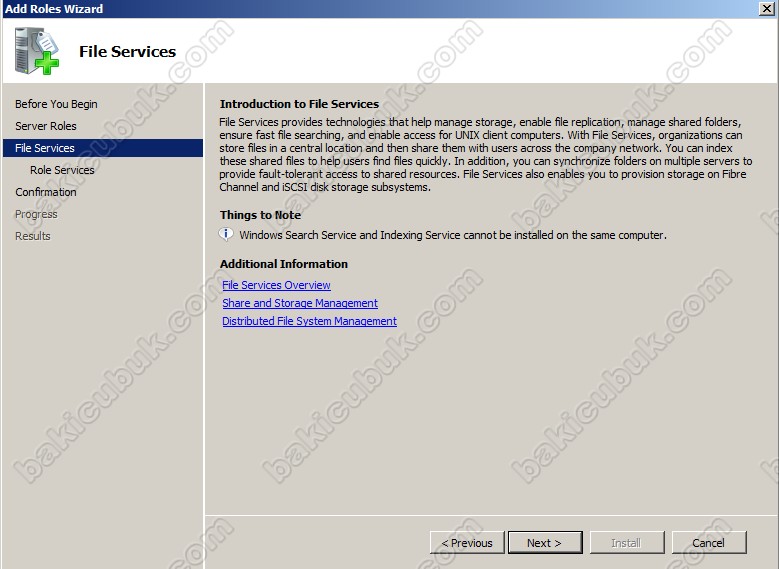Open the File Services Overview link

(276, 285)
